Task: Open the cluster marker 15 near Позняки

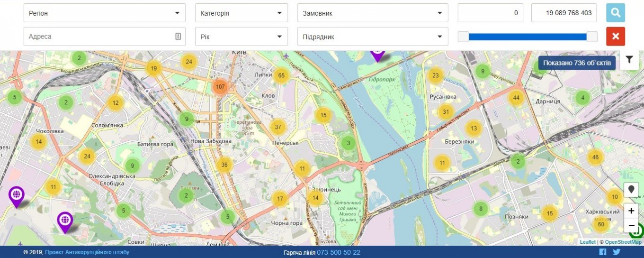Action: (x=549, y=213)
